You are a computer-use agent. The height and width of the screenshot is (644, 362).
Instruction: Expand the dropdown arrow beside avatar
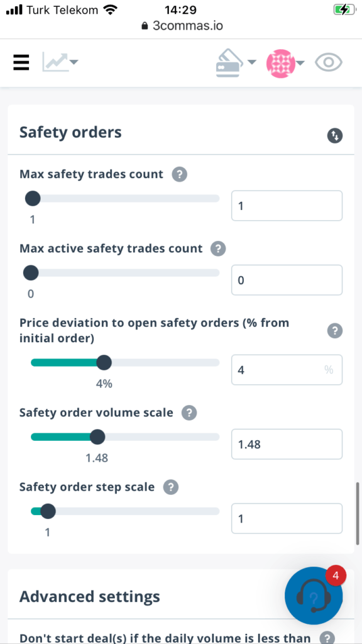pyautogui.click(x=300, y=63)
